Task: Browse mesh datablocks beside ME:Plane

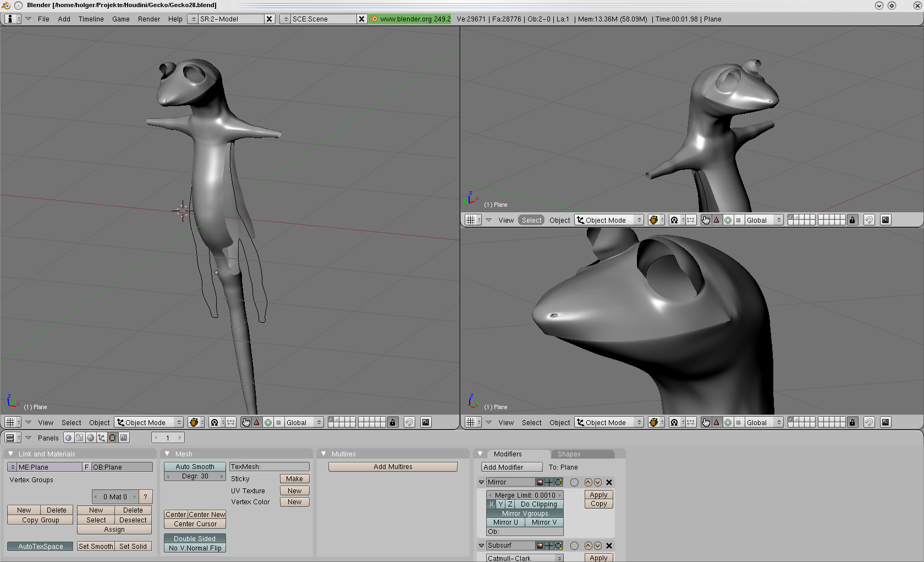Action: coord(13,467)
